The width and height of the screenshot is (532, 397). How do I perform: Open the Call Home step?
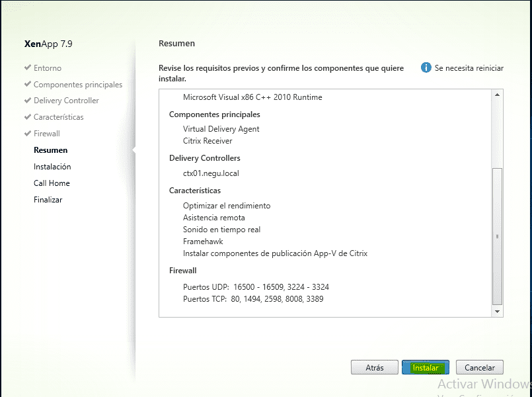click(52, 183)
